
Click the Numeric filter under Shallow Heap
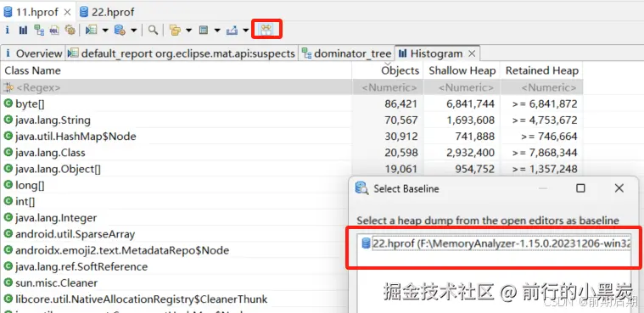(462, 87)
